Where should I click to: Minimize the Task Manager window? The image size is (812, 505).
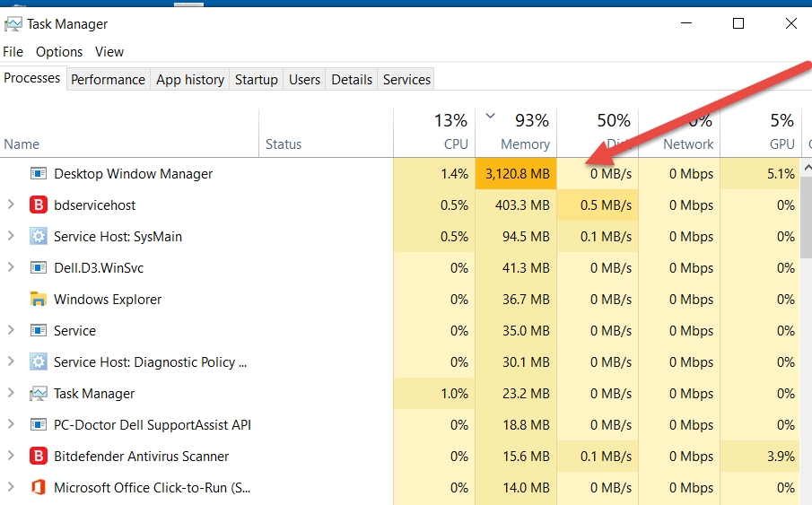[x=686, y=23]
